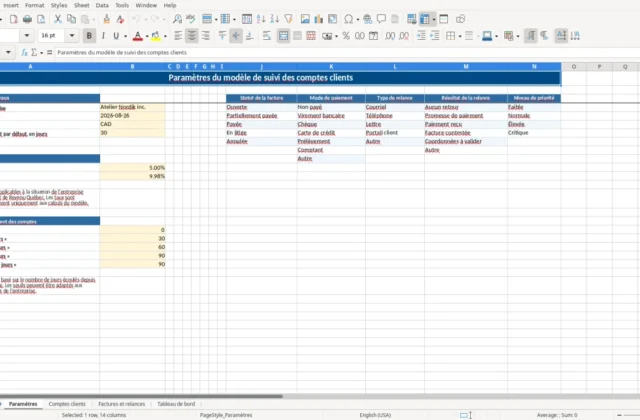Click column header K
The image size is (640, 420).
click(331, 66)
